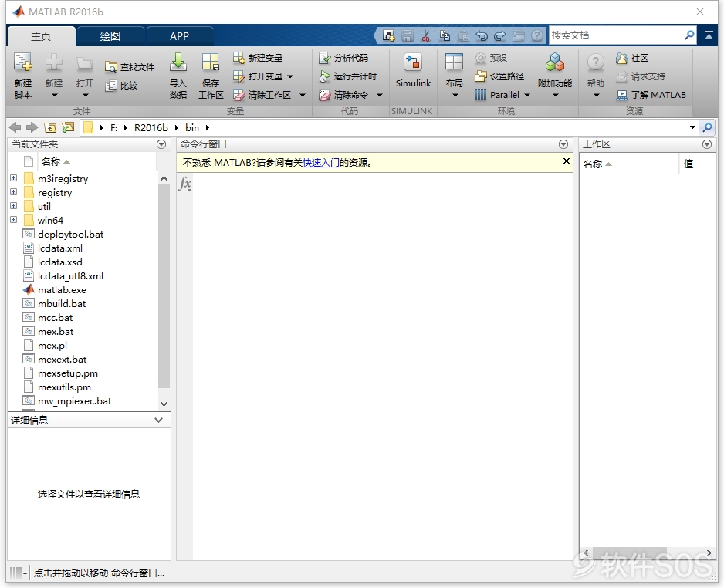
Task: Click Run and Time (运行并计时)
Action: tap(348, 76)
